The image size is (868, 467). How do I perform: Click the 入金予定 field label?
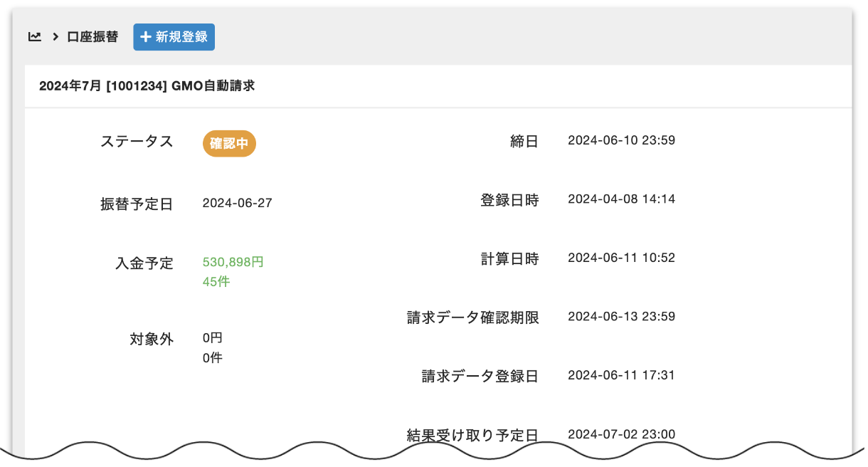point(144,263)
